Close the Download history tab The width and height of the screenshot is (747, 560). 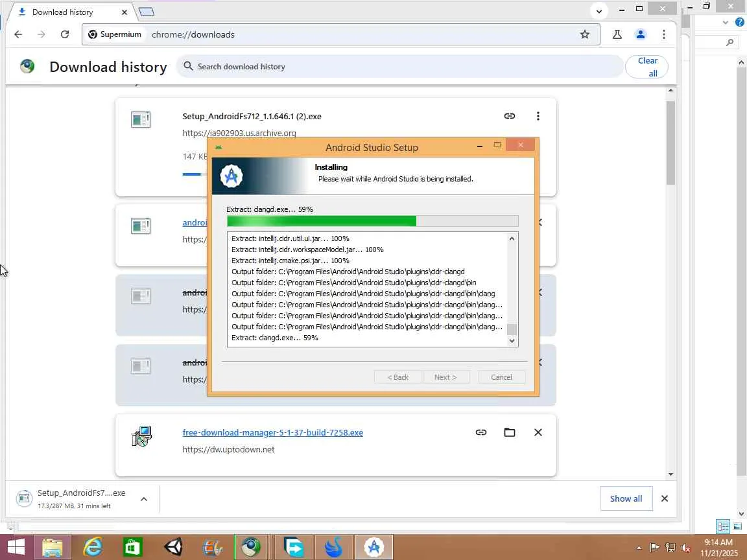[x=124, y=12]
